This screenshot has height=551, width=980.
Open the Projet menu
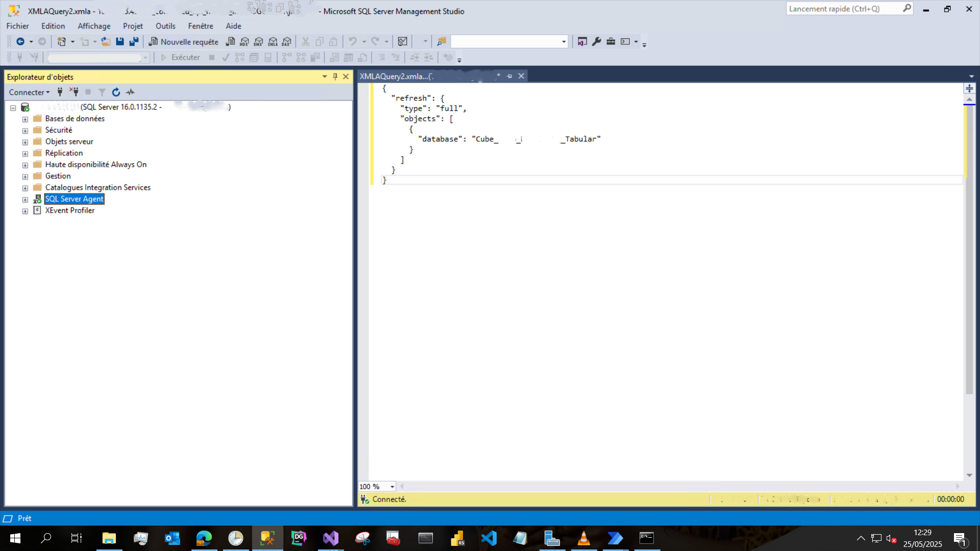coord(133,26)
